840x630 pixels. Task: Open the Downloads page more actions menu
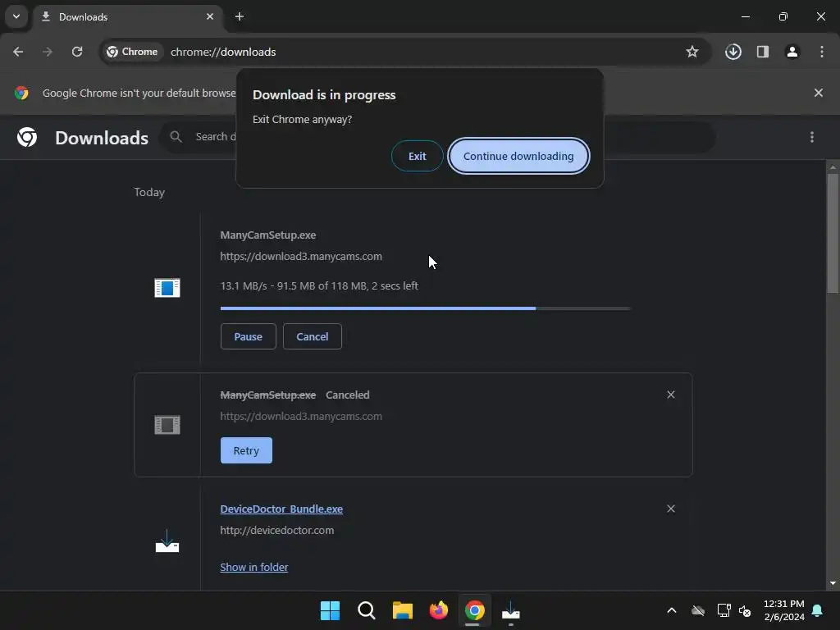tap(811, 137)
